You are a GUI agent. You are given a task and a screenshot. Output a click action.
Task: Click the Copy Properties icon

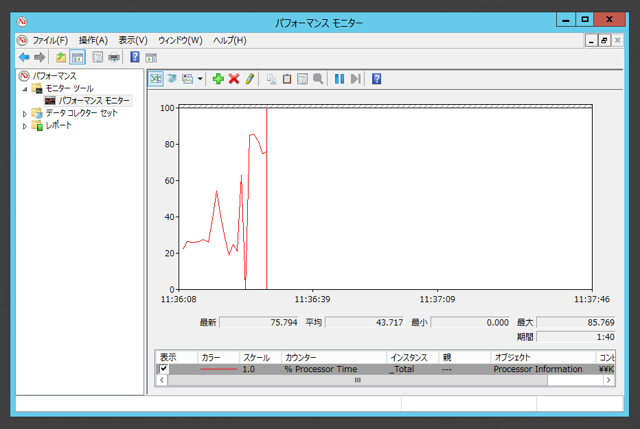pos(271,79)
